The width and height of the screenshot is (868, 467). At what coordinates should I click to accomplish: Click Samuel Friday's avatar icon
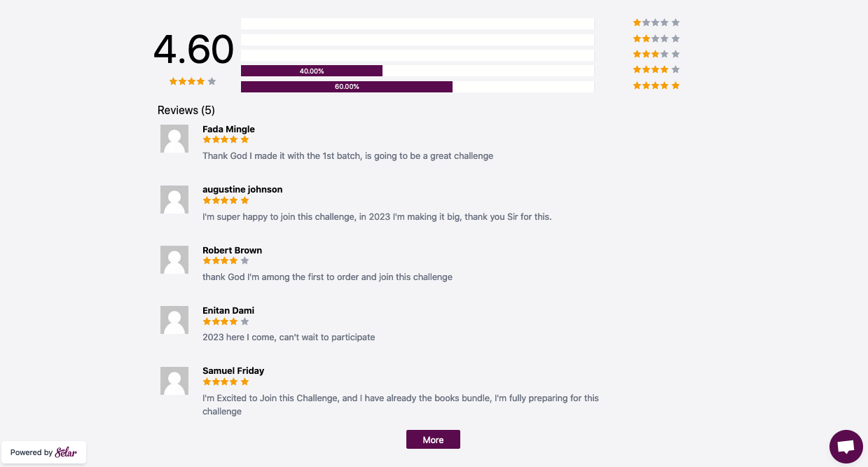[174, 381]
